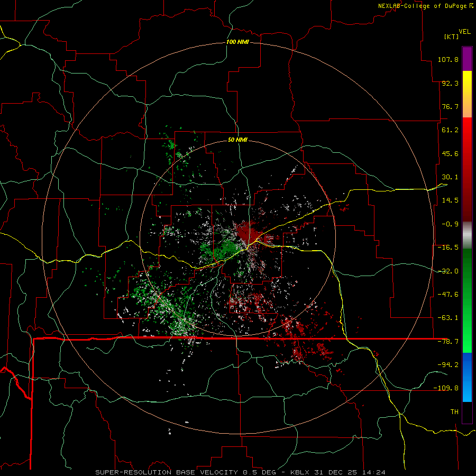Click the -0.9 velocity scale value
The image size is (476, 476).
click(450, 224)
